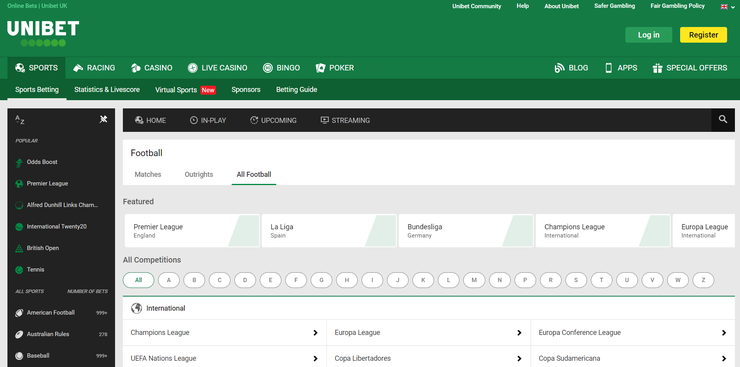Filter competitions by letter A
The image size is (740, 367).
[168, 280]
